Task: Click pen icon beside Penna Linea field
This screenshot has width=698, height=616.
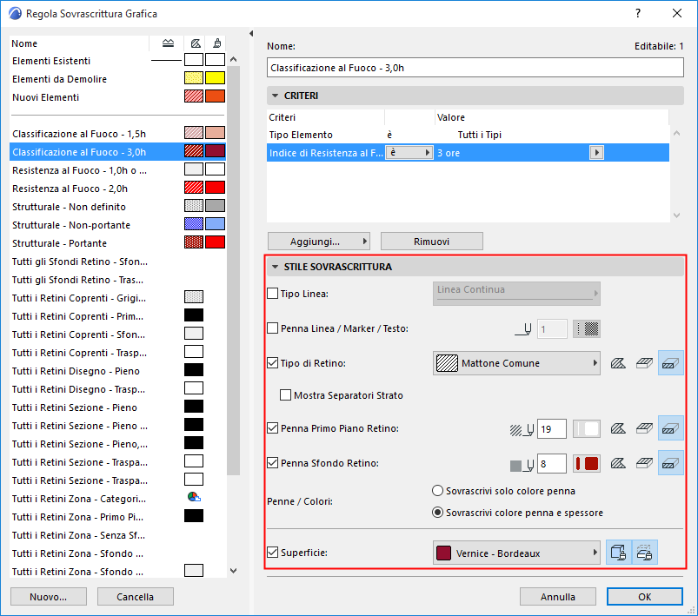Action: click(x=523, y=329)
